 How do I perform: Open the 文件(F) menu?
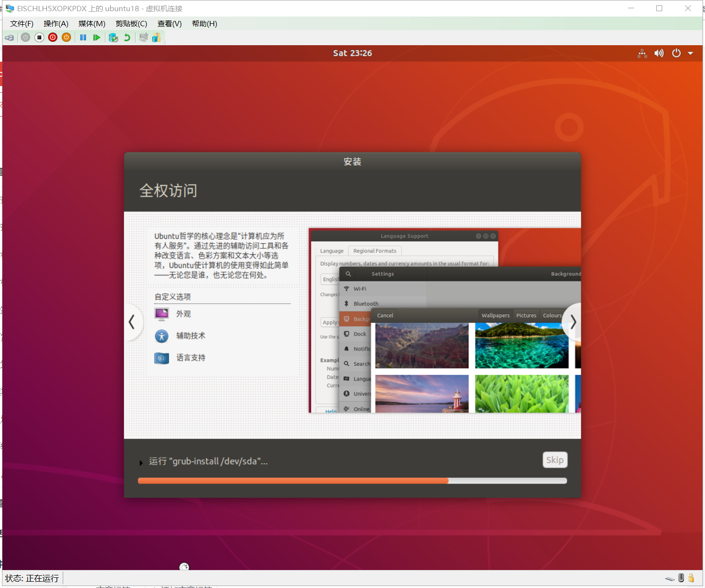pos(22,24)
